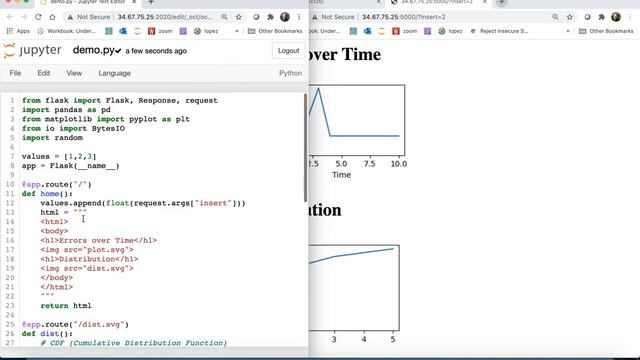Click the Distribution CDF plot image

(x=354, y=293)
